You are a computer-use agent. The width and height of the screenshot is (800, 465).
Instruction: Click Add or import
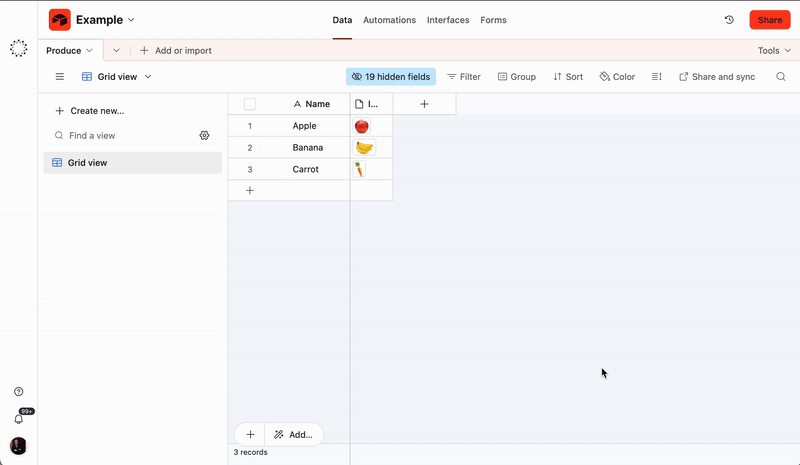[x=175, y=50]
